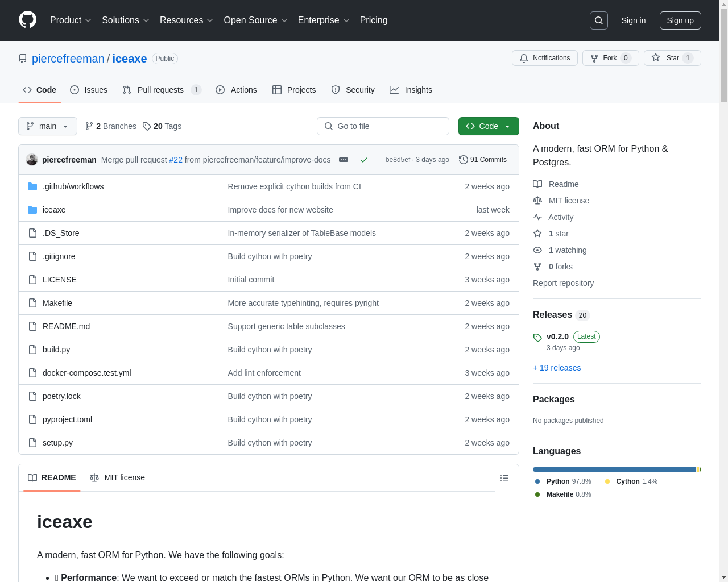This screenshot has height=582, width=728.
Task: Click the iceaxe folder icon
Action: tap(32, 210)
